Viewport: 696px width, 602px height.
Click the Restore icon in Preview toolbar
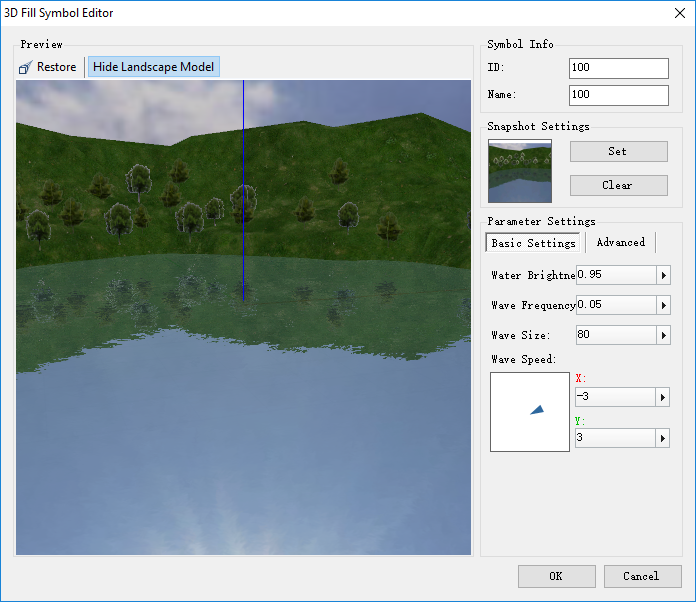coord(26,67)
